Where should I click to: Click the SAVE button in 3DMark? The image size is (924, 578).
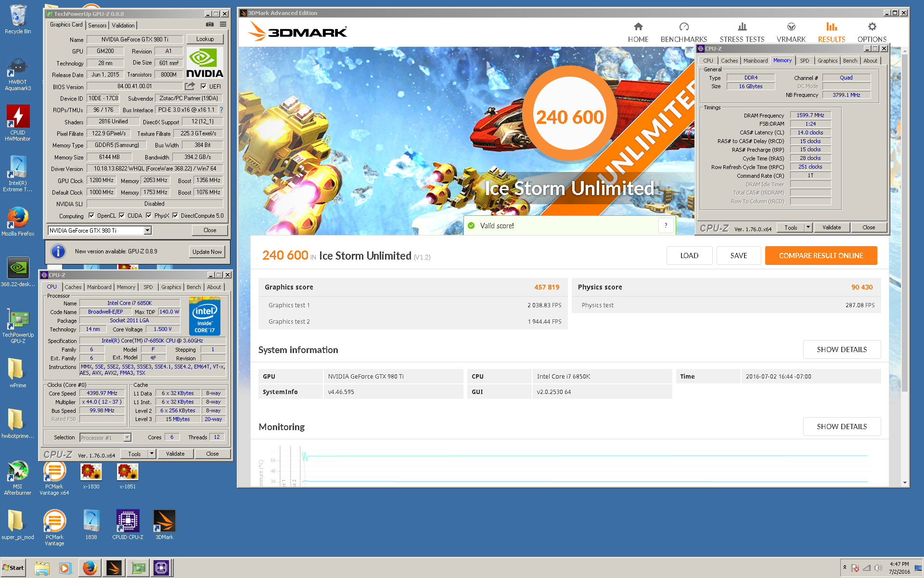coord(739,256)
